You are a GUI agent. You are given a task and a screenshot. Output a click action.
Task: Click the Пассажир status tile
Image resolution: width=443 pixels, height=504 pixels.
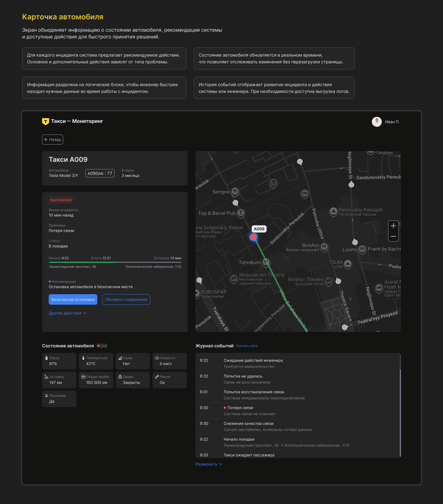tap(59, 399)
